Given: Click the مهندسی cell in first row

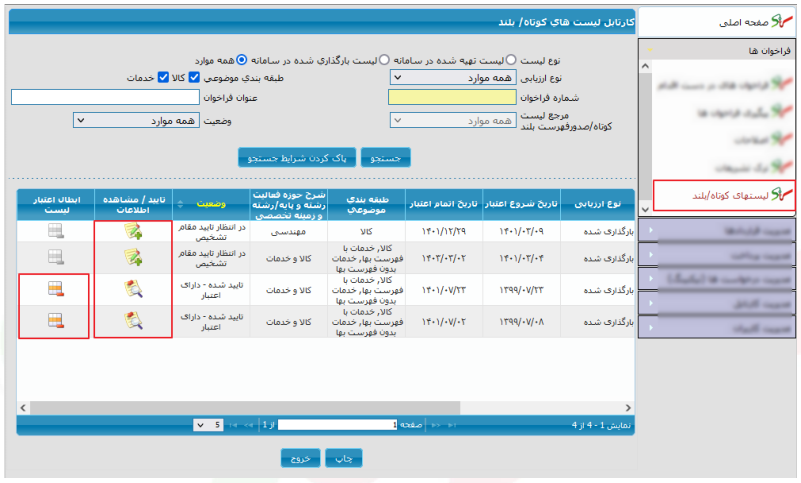Looking at the screenshot, I should click(289, 232).
